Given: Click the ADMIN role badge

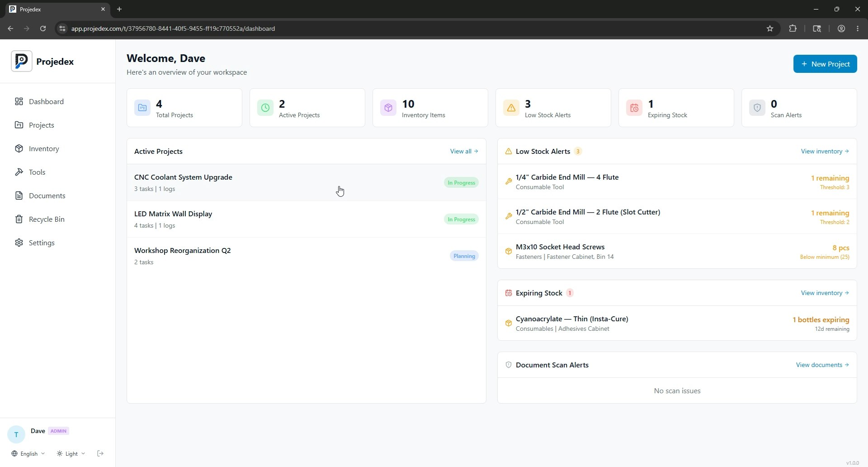Looking at the screenshot, I should click(58, 431).
